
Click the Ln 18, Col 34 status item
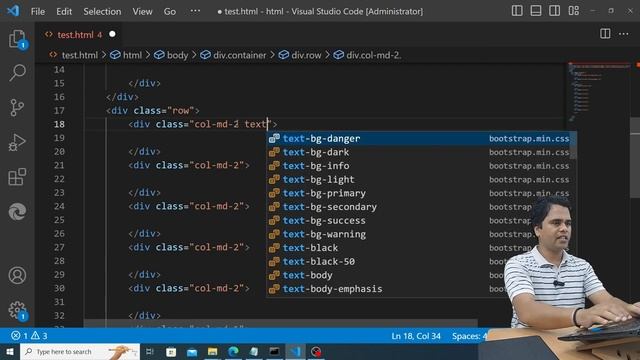point(416,336)
